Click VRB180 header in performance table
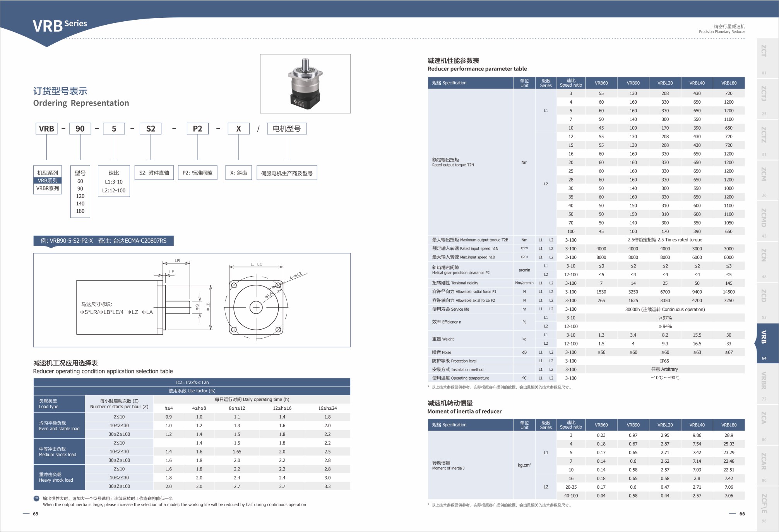Image resolution: width=779 pixels, height=532 pixels. coord(729,83)
